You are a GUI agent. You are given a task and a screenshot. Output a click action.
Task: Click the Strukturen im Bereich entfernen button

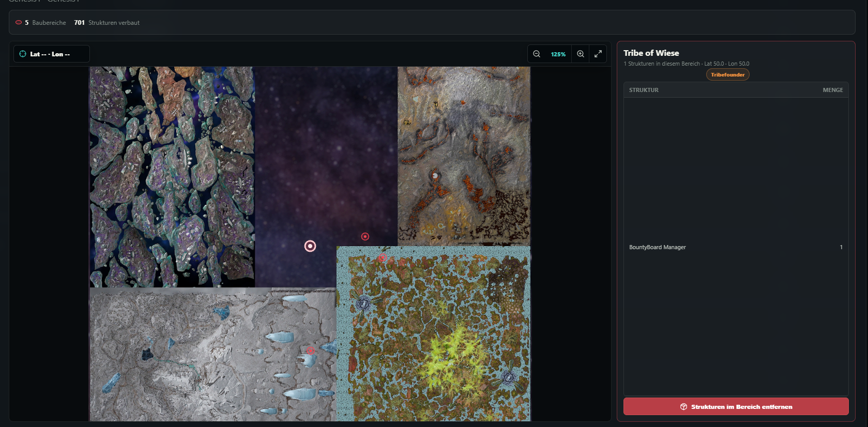pyautogui.click(x=736, y=406)
